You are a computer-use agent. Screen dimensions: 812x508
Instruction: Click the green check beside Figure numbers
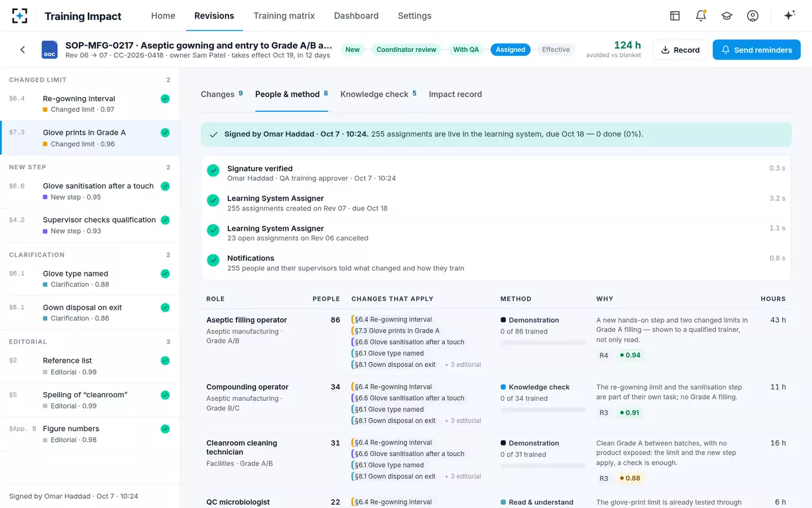click(165, 429)
